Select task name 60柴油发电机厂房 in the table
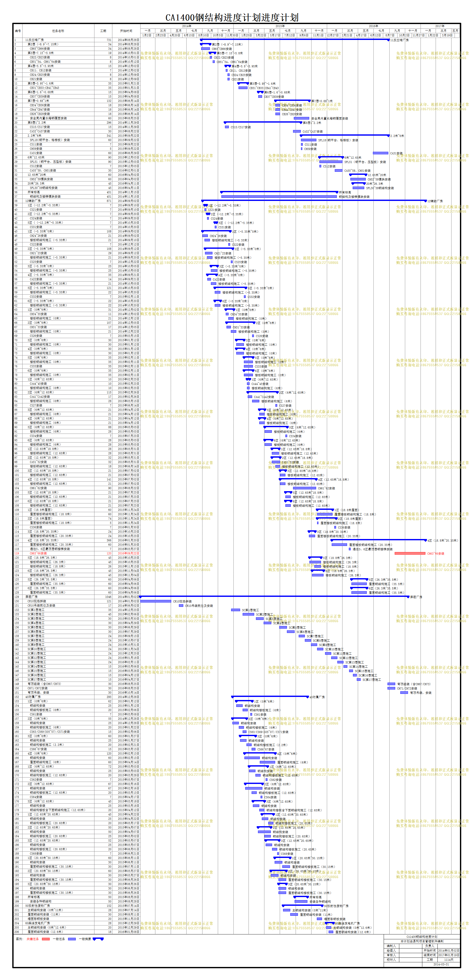The height and width of the screenshot is (980, 473). [37, 923]
